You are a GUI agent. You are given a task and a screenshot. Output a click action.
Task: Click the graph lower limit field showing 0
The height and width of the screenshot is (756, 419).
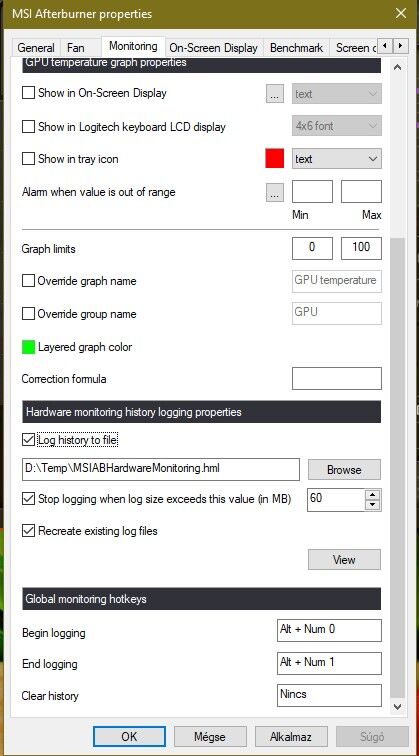(x=312, y=248)
